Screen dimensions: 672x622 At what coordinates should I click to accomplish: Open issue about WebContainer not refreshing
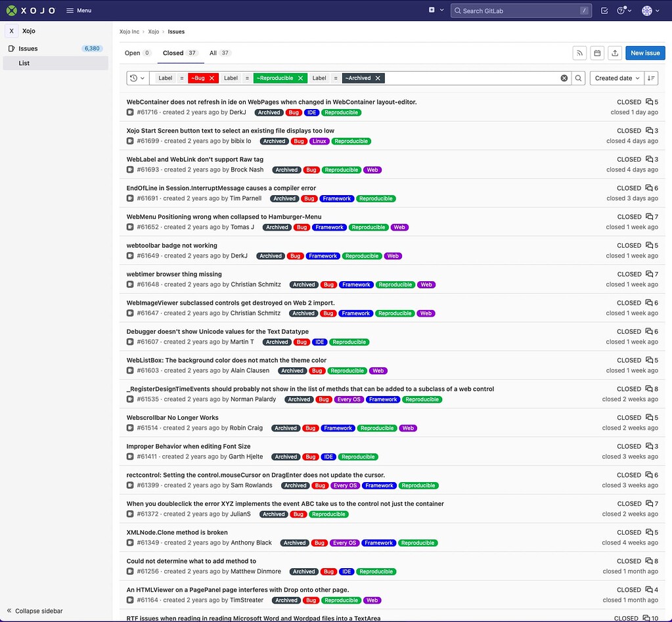(x=271, y=102)
